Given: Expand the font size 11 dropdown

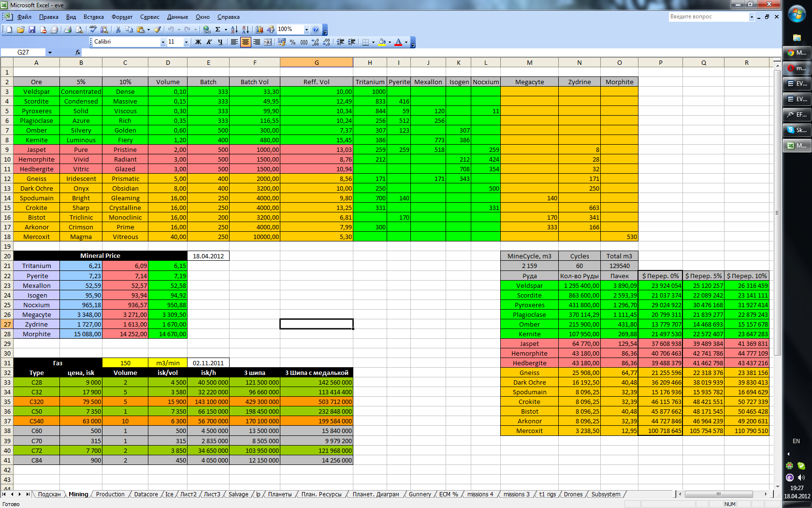Looking at the screenshot, I should coord(186,42).
